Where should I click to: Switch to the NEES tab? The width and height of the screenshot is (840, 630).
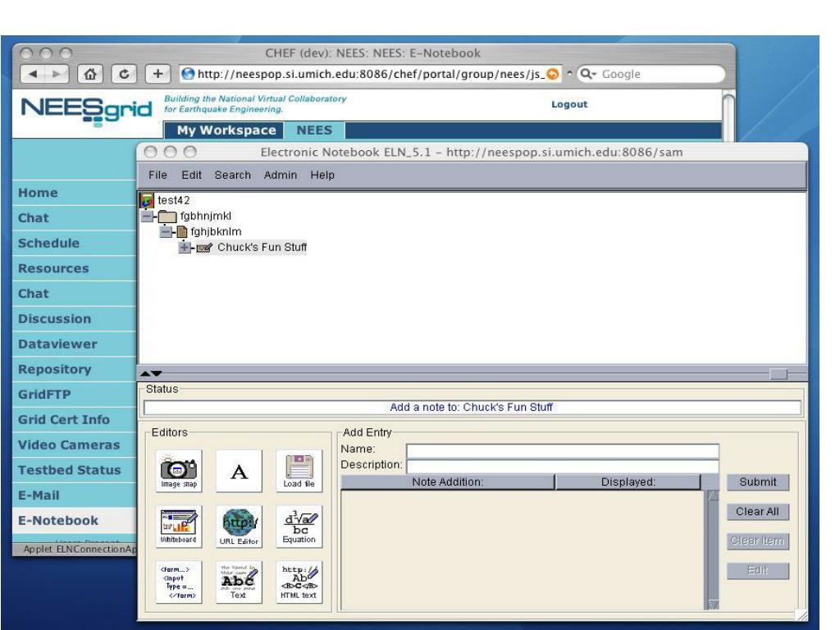point(314,130)
